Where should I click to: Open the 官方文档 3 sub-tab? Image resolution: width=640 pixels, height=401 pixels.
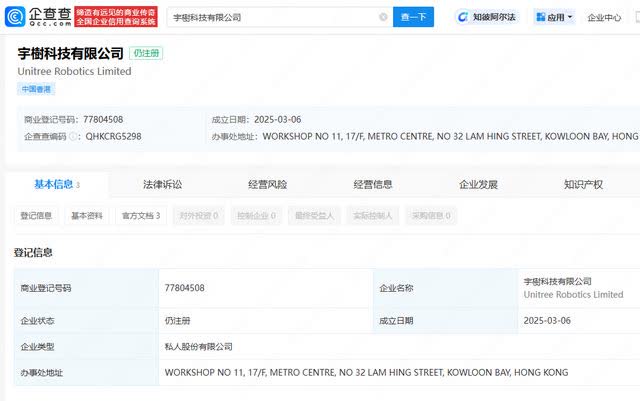click(x=141, y=215)
